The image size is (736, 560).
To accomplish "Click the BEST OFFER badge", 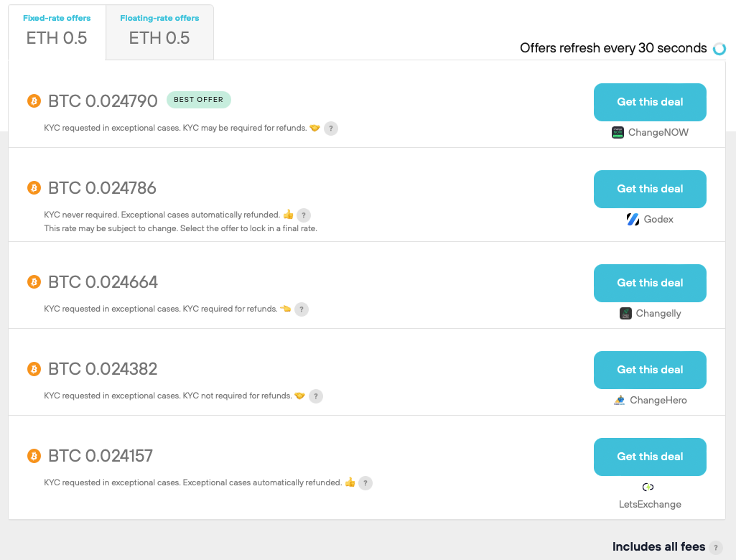I will 198,100.
